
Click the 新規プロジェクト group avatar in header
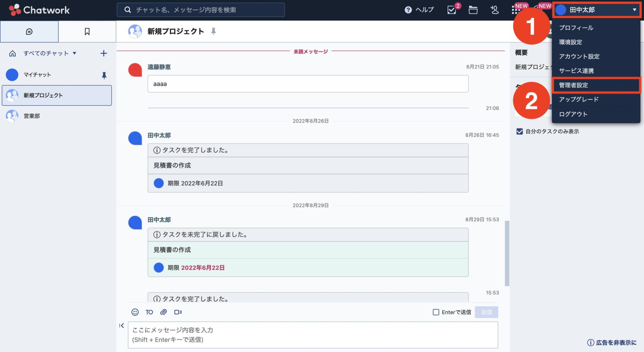[135, 31]
